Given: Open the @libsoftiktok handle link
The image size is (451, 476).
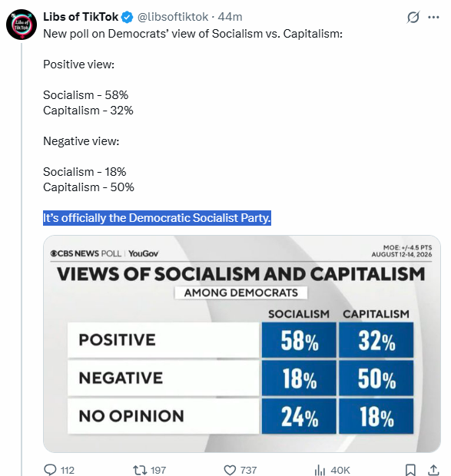Looking at the screenshot, I should click(x=173, y=17).
